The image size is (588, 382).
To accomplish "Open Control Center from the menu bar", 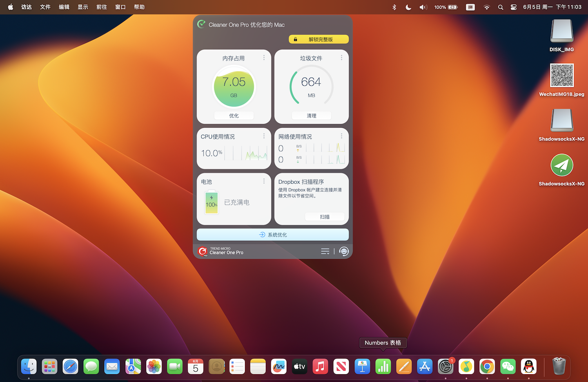I will point(514,7).
